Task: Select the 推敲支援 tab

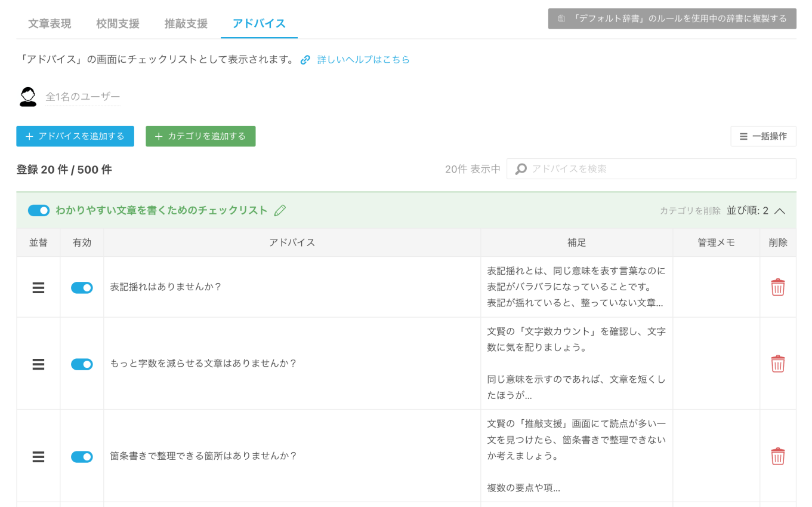Action: 186,24
